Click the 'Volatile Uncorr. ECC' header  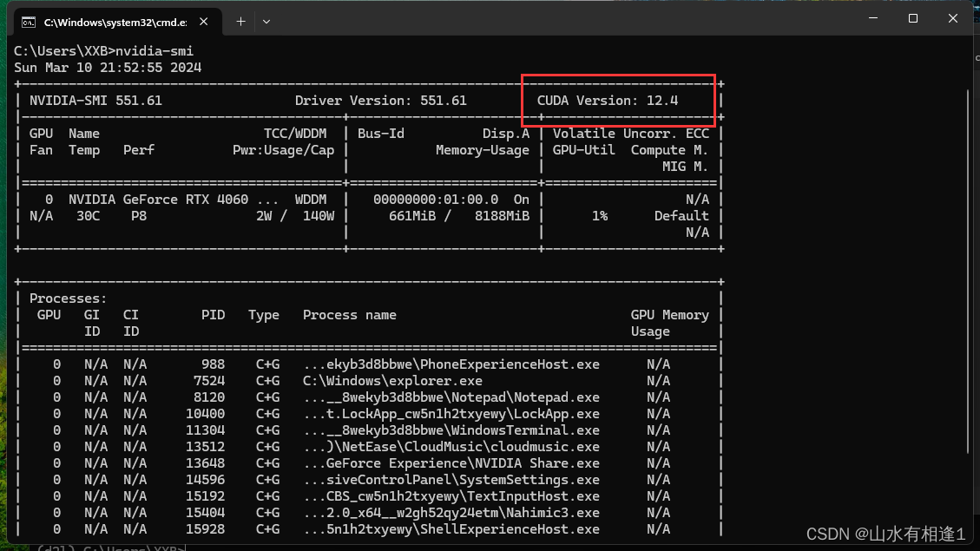(631, 134)
